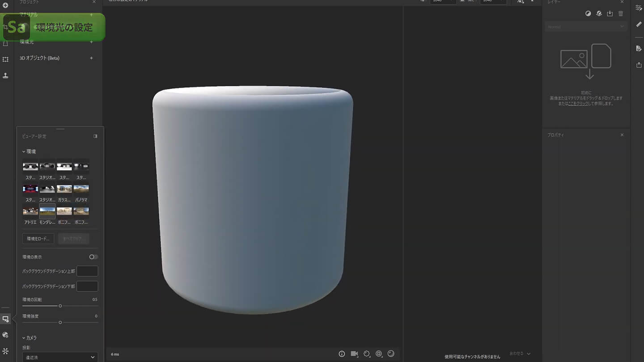
Task: Click the 3D オブジェクト (Beta) label
Action: 39,58
